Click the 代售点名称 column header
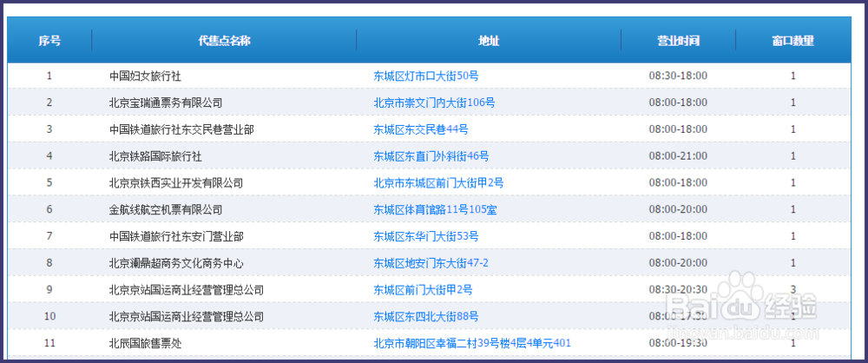The height and width of the screenshot is (363, 868). click(x=224, y=41)
